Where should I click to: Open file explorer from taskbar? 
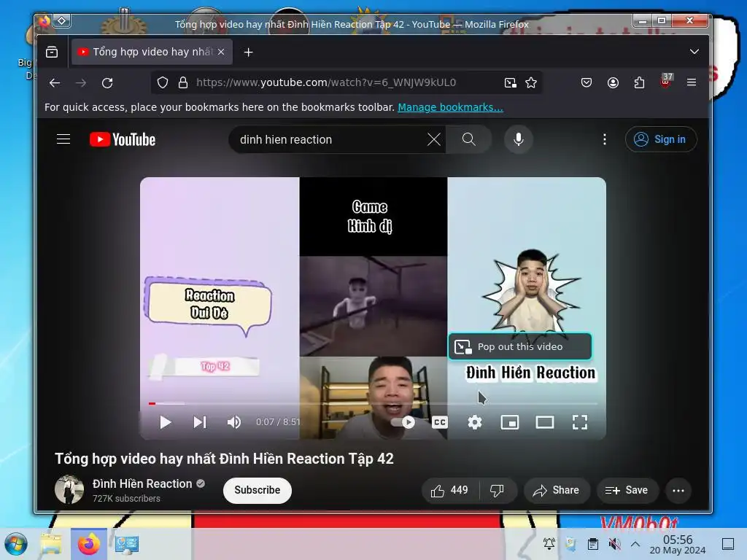51,544
